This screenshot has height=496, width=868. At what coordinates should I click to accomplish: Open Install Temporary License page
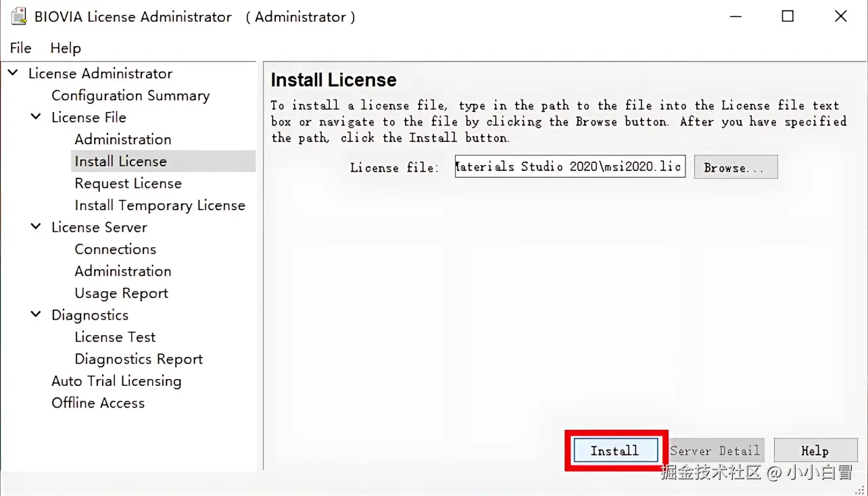pos(160,205)
